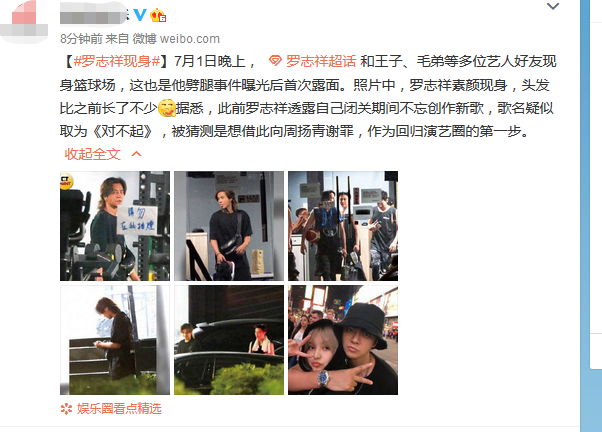602x432 pixels.
Task: Open the 罗志祥超话 super topic link
Action: click(x=321, y=61)
